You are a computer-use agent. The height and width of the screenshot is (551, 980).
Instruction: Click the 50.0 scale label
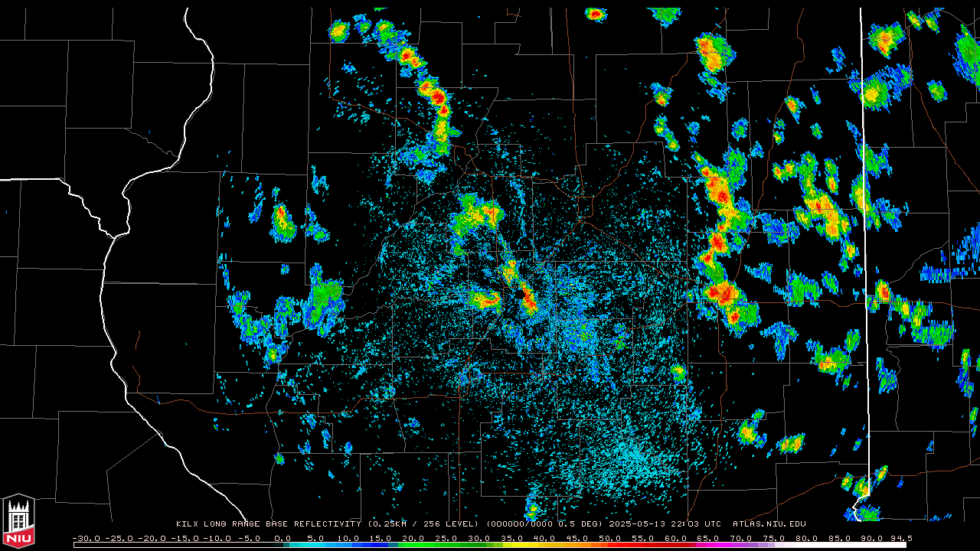[609, 539]
